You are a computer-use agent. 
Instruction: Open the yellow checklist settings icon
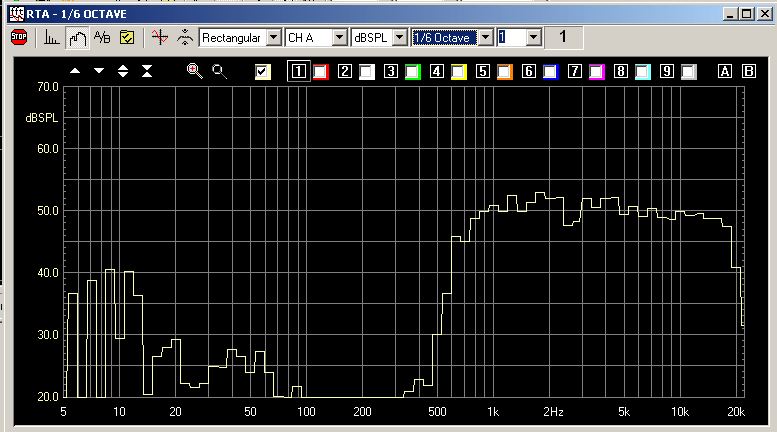[127, 38]
